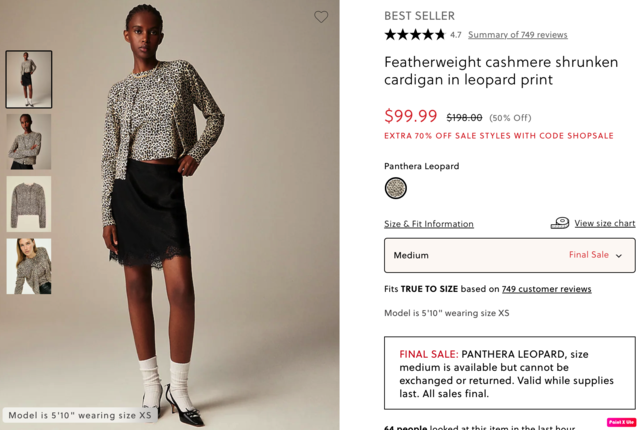Open the Medium size dropdown
This screenshot has width=640, height=430.
(x=509, y=255)
